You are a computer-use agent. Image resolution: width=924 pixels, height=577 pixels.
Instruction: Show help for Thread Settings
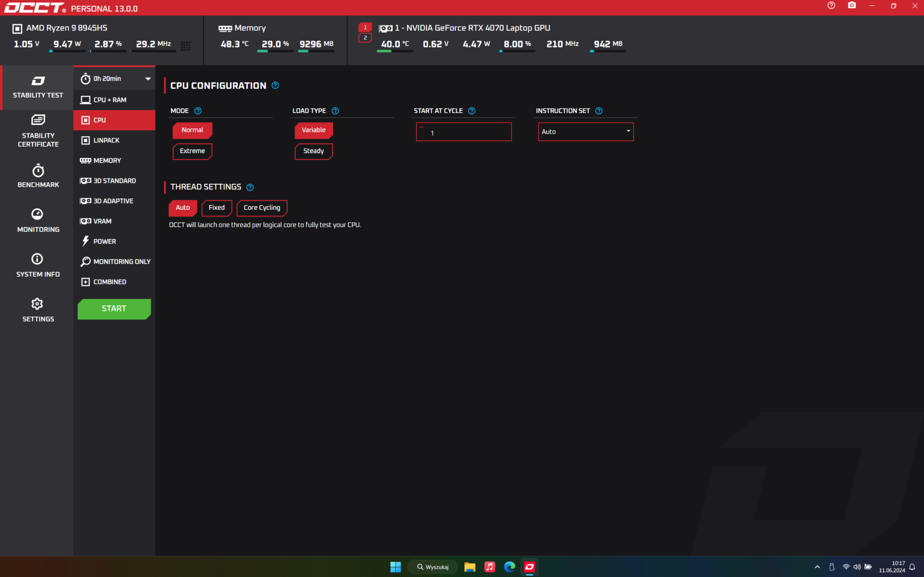click(250, 187)
